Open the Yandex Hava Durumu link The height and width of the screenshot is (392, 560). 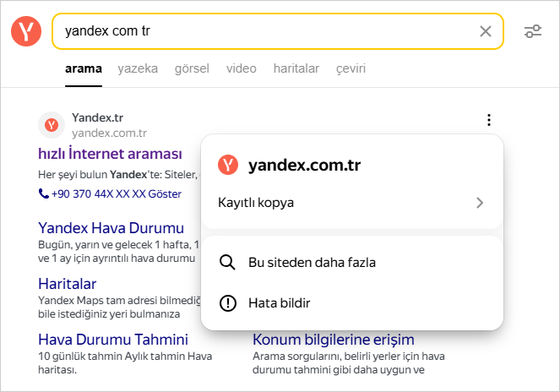coord(111,228)
